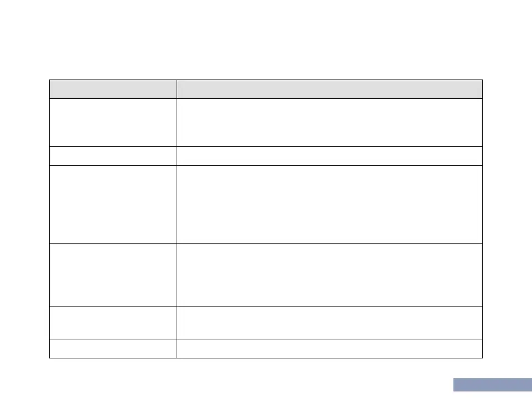Click the blank page area below the table
The width and height of the screenshot is (532, 407).
click(x=237, y=383)
